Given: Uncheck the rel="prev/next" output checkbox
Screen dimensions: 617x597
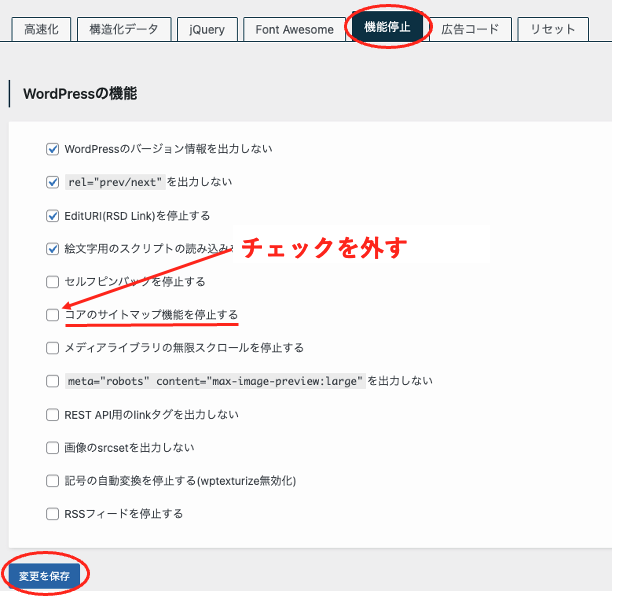Looking at the screenshot, I should (x=53, y=182).
